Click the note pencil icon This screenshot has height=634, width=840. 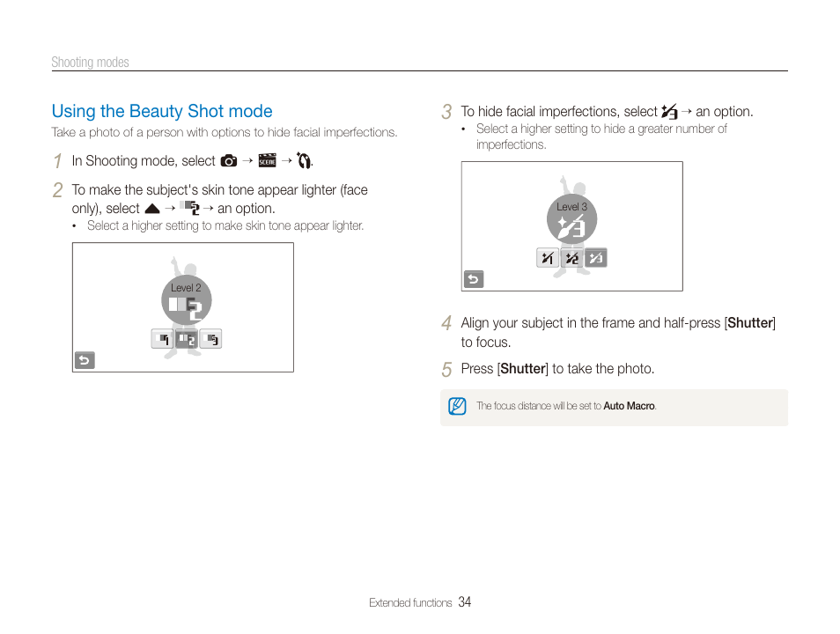pyautogui.click(x=457, y=406)
